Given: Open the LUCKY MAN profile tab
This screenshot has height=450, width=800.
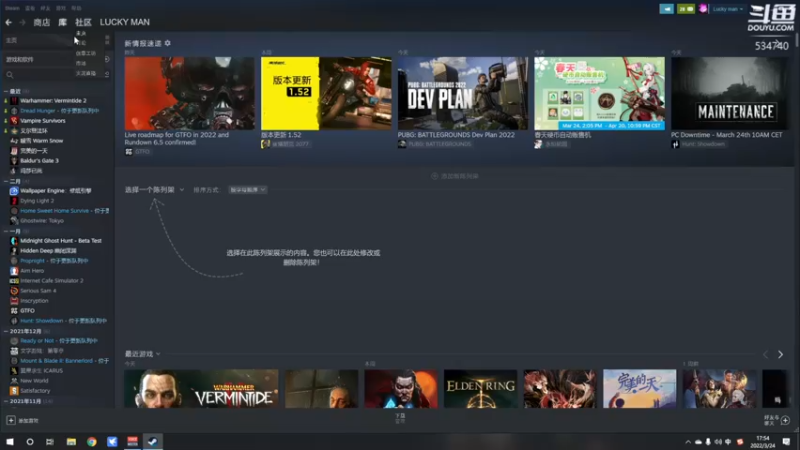Looking at the screenshot, I should [x=125, y=22].
